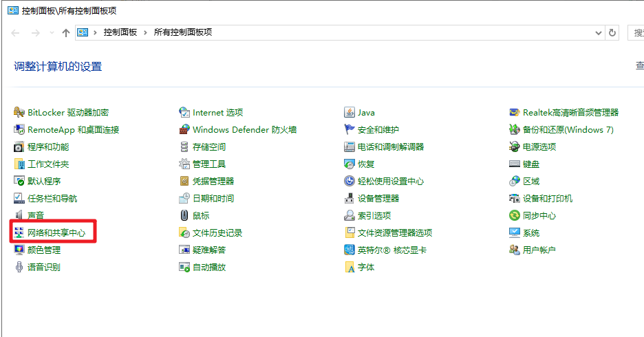Viewport: 644px width, 337px height.
Task: Open the 疑难解答 icon
Action: pyautogui.click(x=184, y=250)
